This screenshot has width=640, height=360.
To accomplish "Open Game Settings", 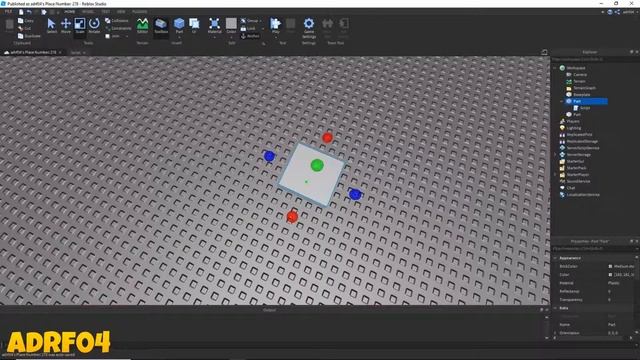I will [x=309, y=27].
